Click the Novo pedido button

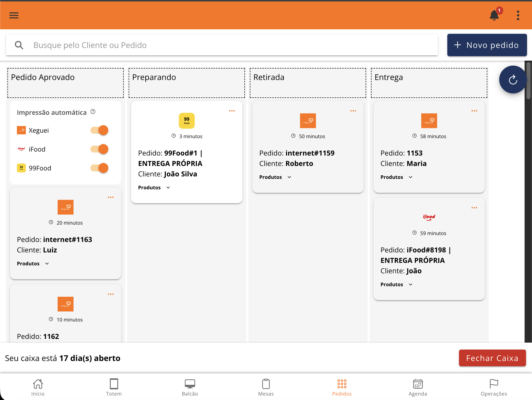tap(487, 45)
